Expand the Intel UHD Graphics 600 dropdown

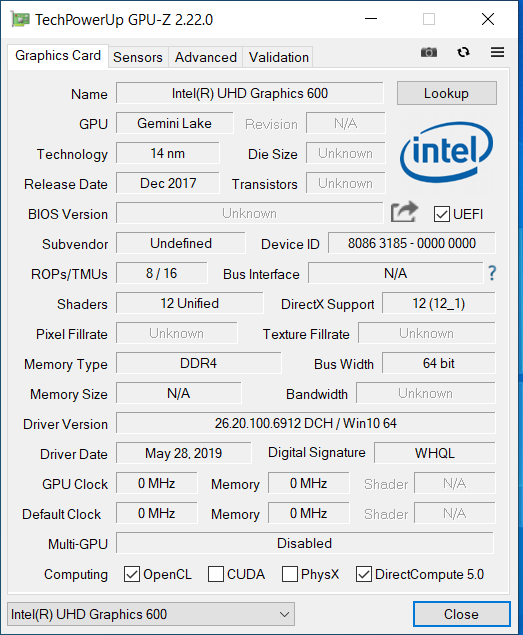[151, 614]
